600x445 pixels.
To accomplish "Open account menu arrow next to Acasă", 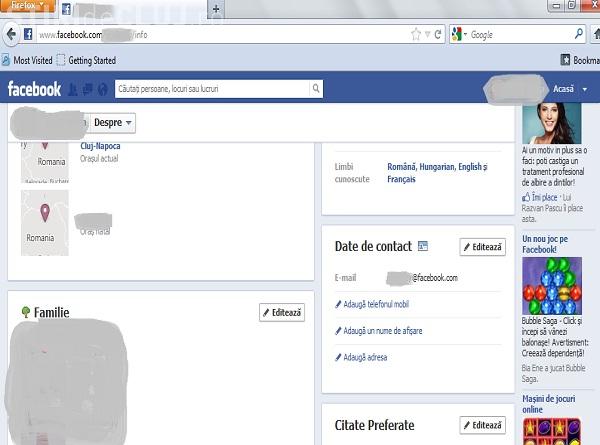I will tap(585, 89).
